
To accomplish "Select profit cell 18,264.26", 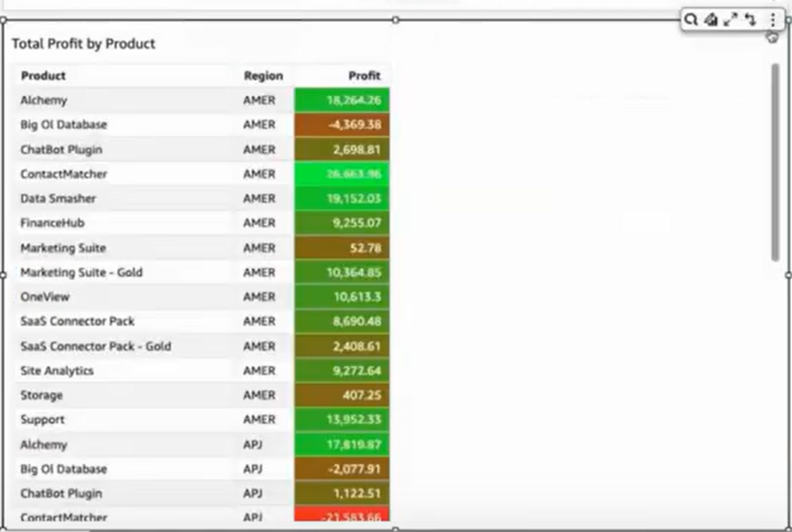I will (x=342, y=100).
